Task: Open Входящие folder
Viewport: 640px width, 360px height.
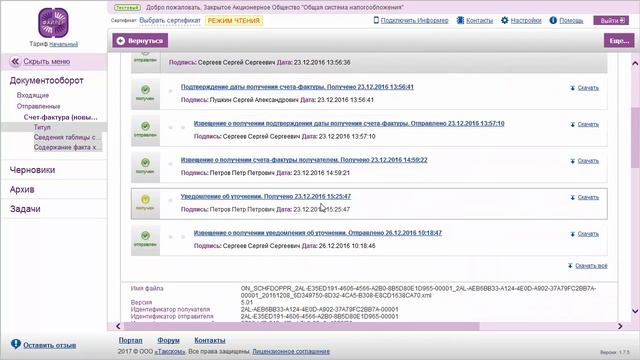Action: point(33,95)
